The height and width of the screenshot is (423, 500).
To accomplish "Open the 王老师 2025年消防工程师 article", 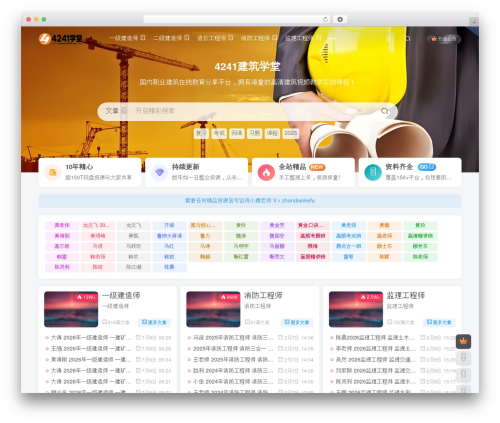I will tap(233, 360).
